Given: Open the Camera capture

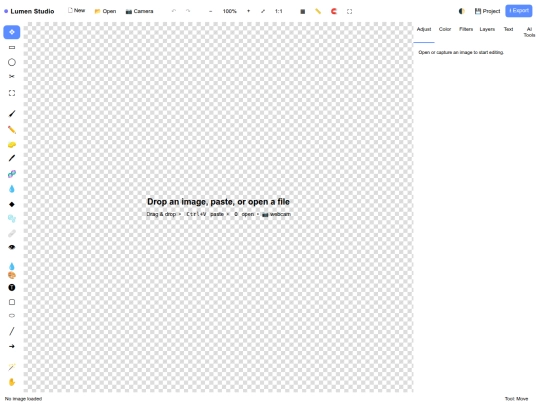Looking at the screenshot, I should [x=139, y=11].
